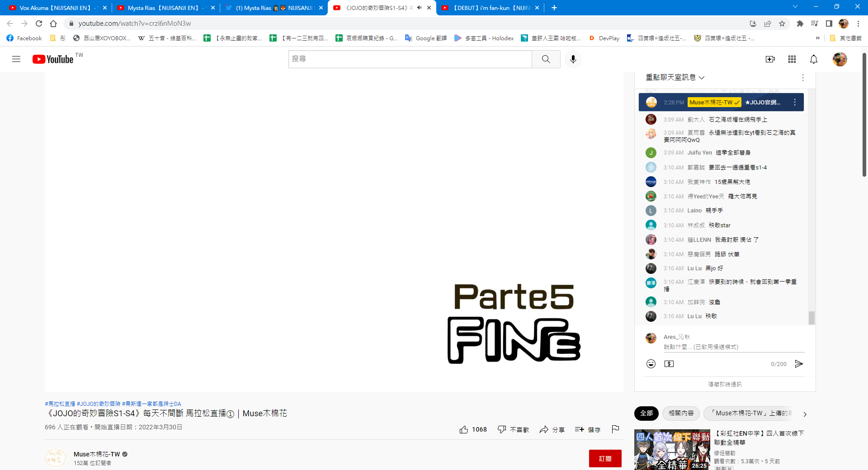
Task: Open the YouTube apps grid icon
Action: pyautogui.click(x=792, y=59)
